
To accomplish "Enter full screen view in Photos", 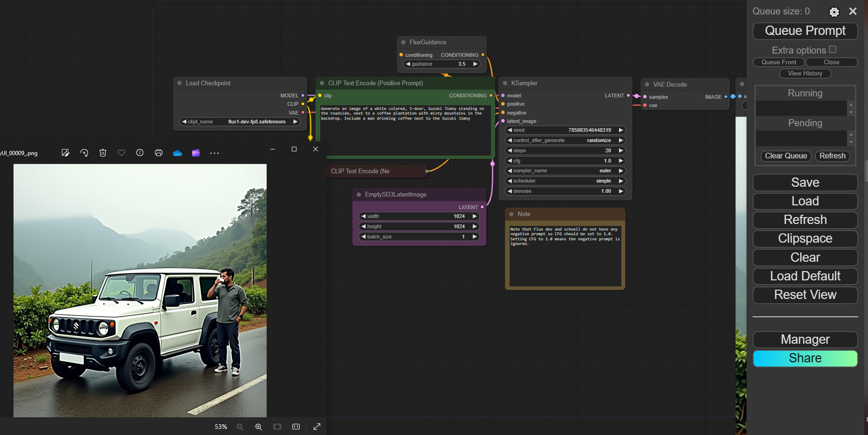I will [x=317, y=427].
